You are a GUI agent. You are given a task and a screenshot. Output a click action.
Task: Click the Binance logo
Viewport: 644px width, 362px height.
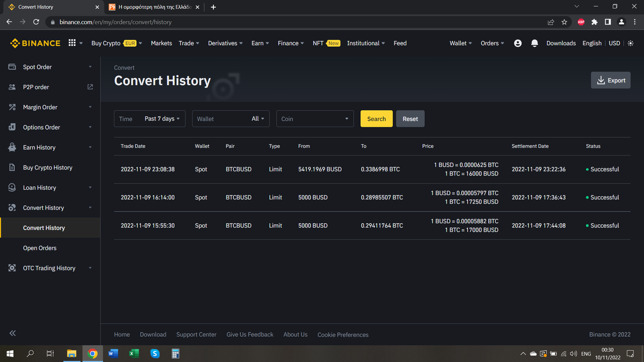tap(35, 43)
